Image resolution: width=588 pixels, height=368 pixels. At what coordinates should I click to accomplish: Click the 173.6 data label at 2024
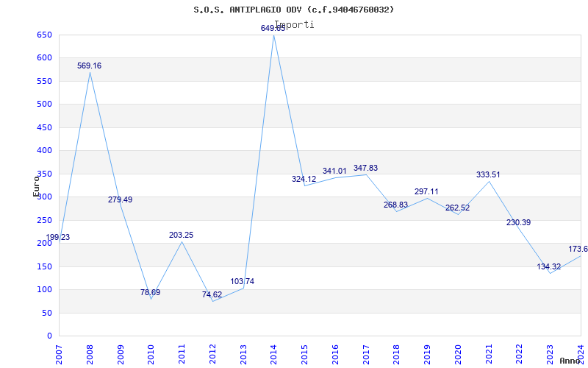tap(578, 249)
